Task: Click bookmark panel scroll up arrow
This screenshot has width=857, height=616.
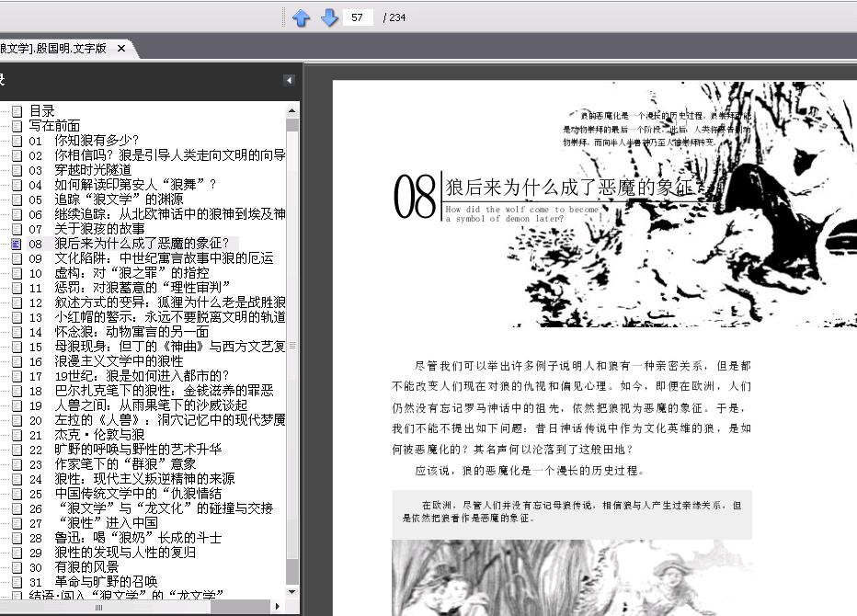Action: tap(291, 111)
